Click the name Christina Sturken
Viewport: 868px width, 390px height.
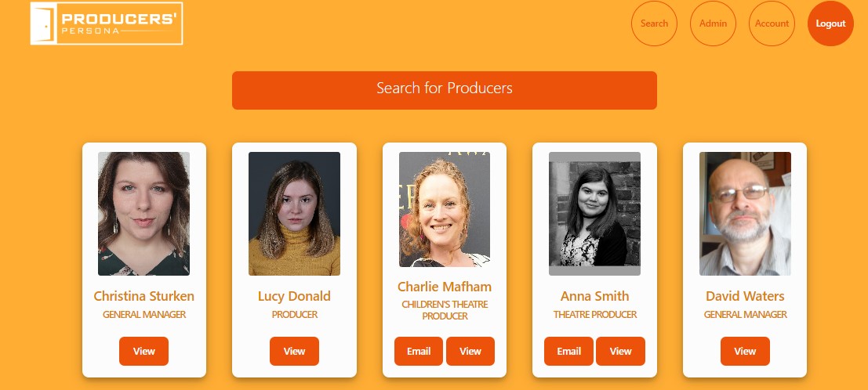tap(144, 296)
